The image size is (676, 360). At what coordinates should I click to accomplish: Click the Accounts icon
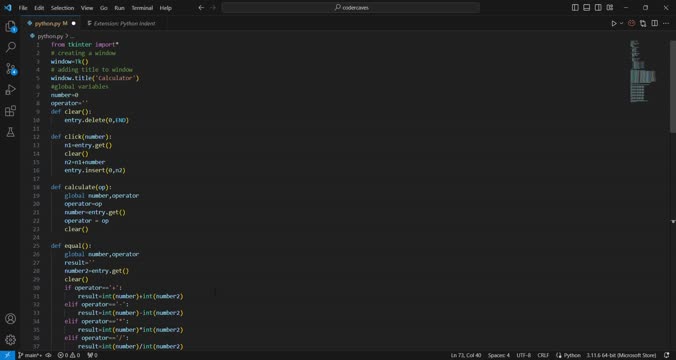tap(10, 319)
